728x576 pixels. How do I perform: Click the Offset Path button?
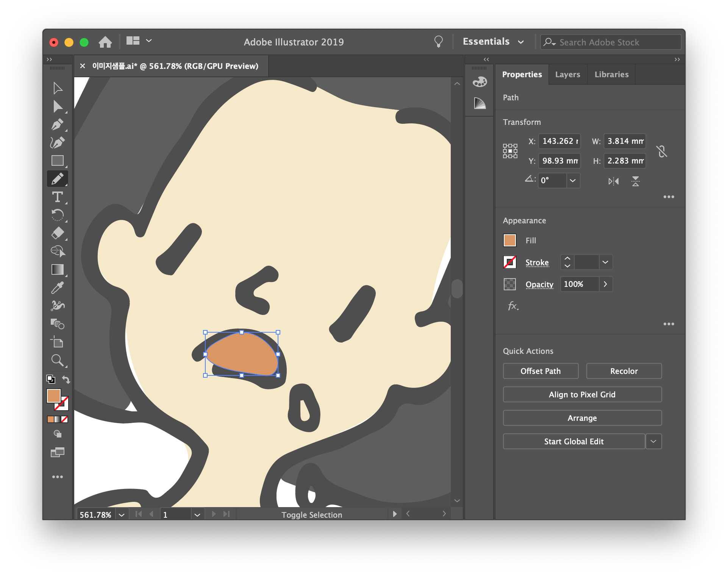(x=541, y=371)
